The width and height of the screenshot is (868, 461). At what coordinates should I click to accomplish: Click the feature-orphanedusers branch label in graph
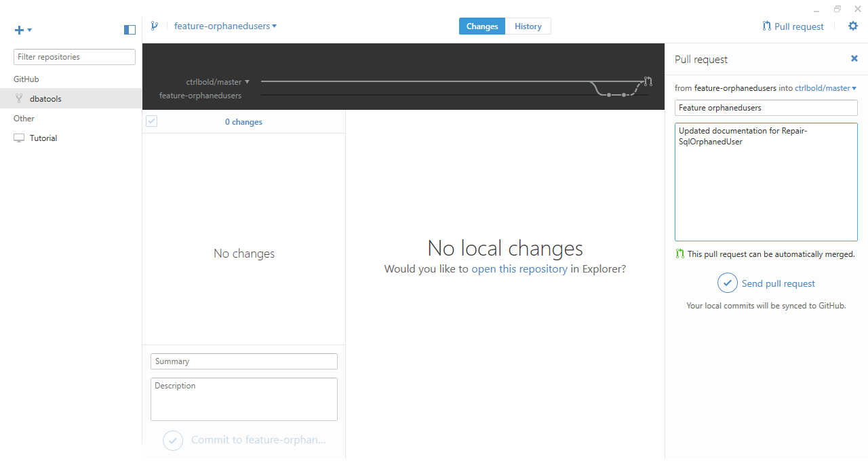(200, 96)
